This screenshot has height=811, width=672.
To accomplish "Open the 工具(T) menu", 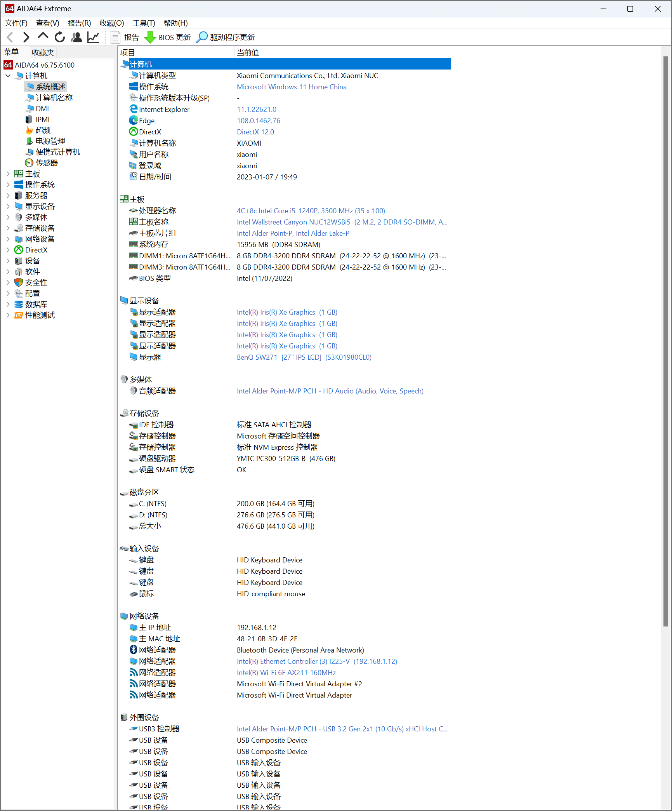I will 144,23.
